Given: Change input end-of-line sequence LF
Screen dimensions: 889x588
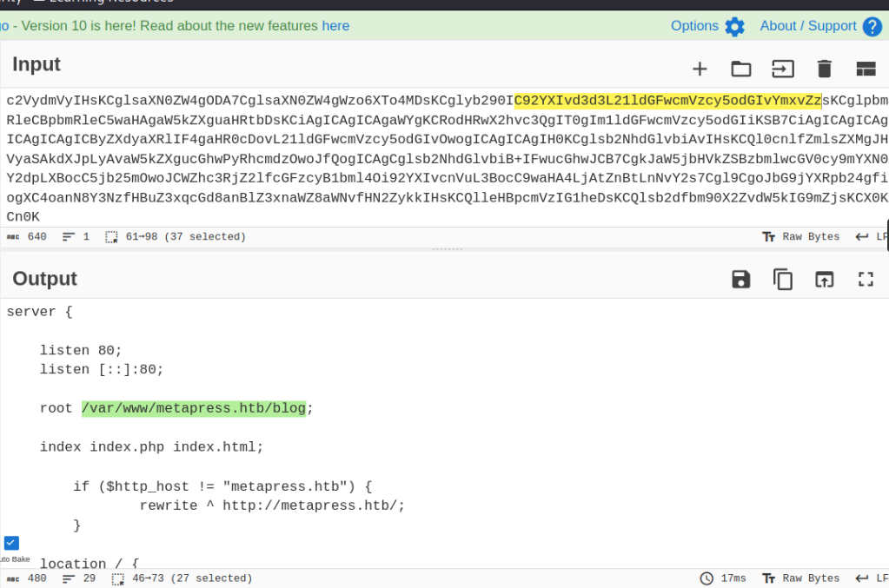Looking at the screenshot, I should point(872,237).
